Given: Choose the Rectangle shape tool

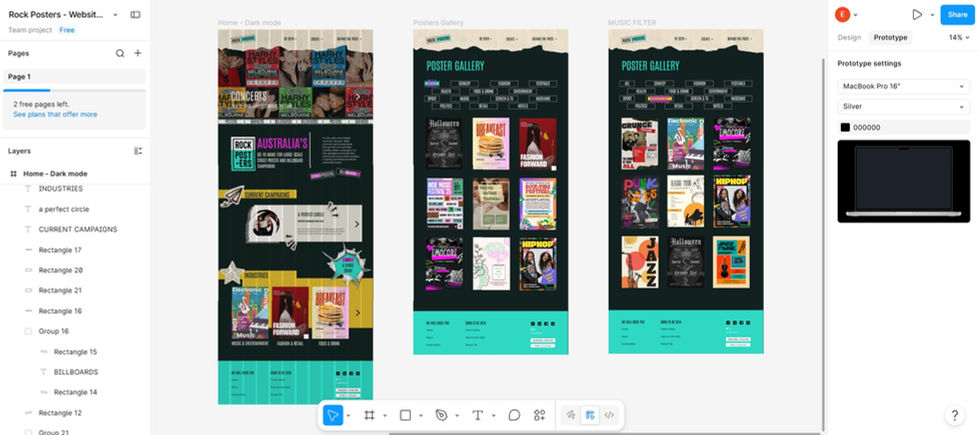Looking at the screenshot, I should pyautogui.click(x=405, y=415).
